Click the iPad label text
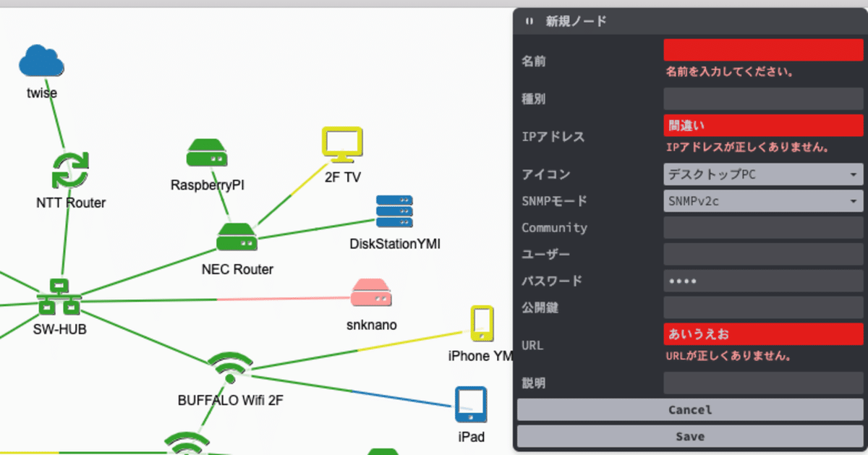Viewport: 868px width, 455px height. pos(471,437)
